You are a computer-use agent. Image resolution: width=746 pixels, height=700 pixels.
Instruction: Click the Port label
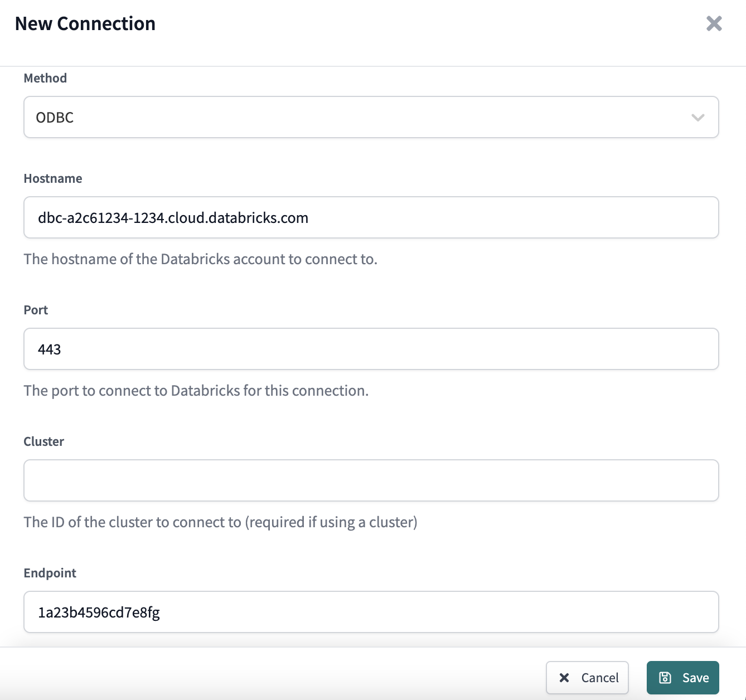(36, 310)
